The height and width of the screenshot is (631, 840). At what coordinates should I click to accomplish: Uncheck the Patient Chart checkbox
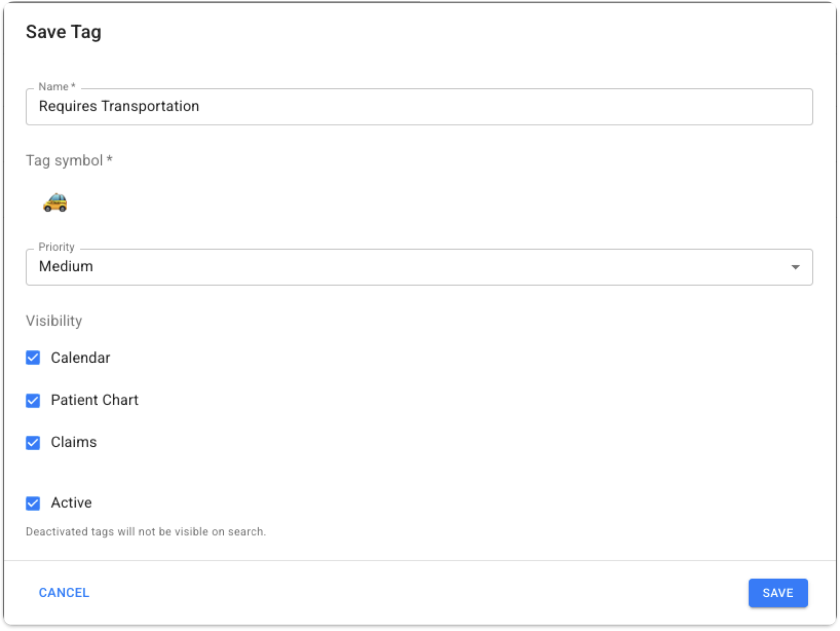(x=33, y=401)
